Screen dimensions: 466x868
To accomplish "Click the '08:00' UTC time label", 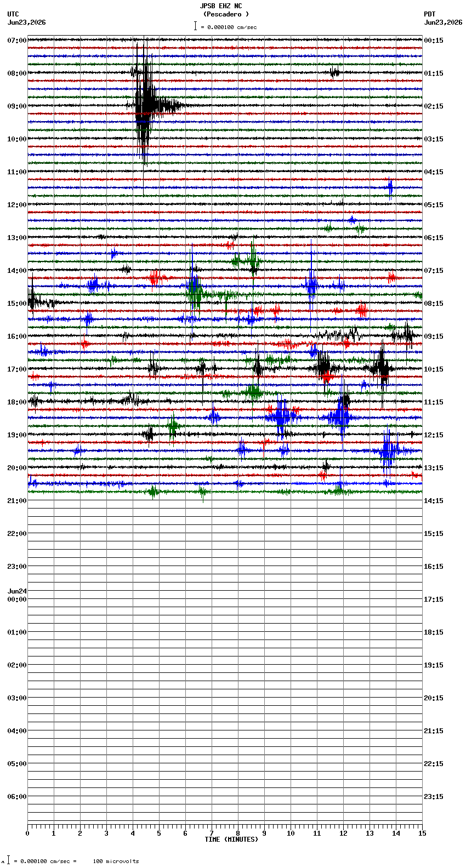I will pyautogui.click(x=17, y=73).
